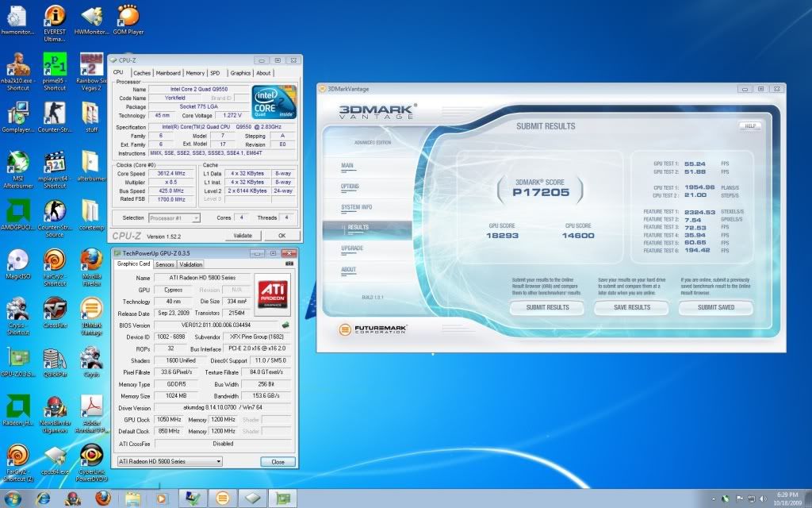Image resolution: width=812 pixels, height=508 pixels.
Task: Open the EVEREST Ultimate desktop icon
Action: pos(55,23)
